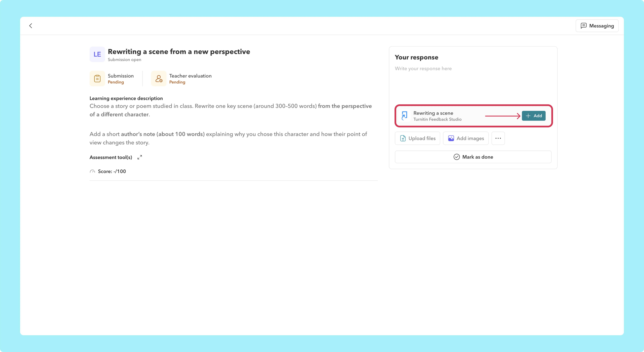
Task: Add the Rewriting a scene Turnitin submission
Action: (534, 116)
